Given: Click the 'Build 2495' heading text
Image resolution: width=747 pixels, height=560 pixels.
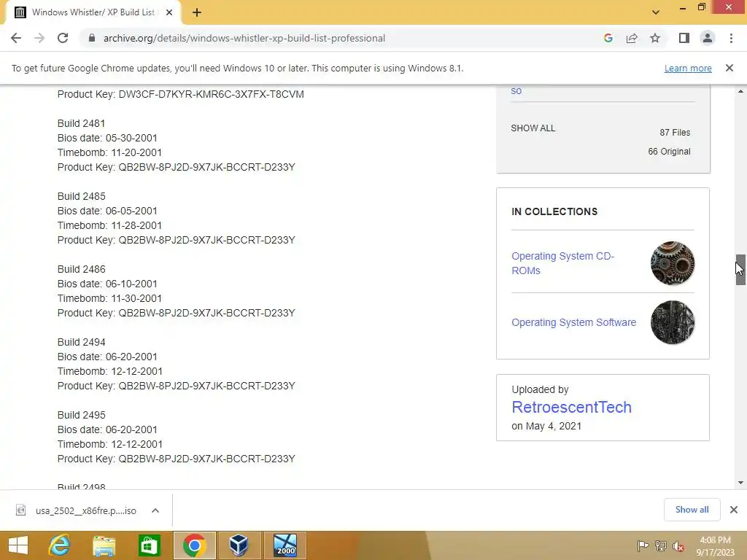Looking at the screenshot, I should (82, 415).
